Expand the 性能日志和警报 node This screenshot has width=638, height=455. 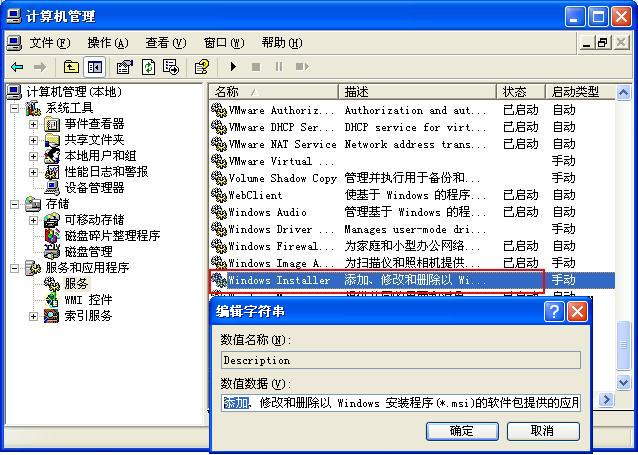(33, 172)
